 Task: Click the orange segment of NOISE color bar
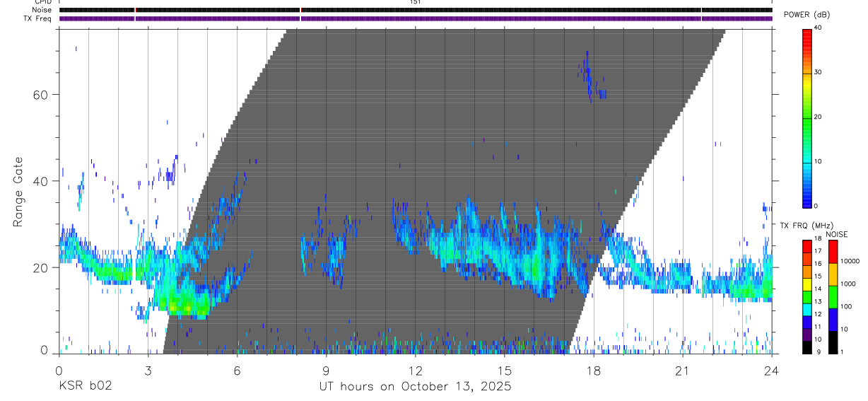tap(833, 274)
